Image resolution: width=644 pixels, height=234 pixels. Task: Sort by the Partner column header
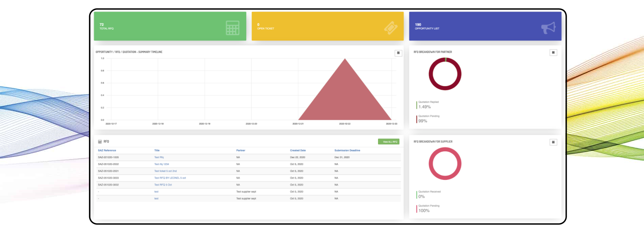pyautogui.click(x=241, y=150)
